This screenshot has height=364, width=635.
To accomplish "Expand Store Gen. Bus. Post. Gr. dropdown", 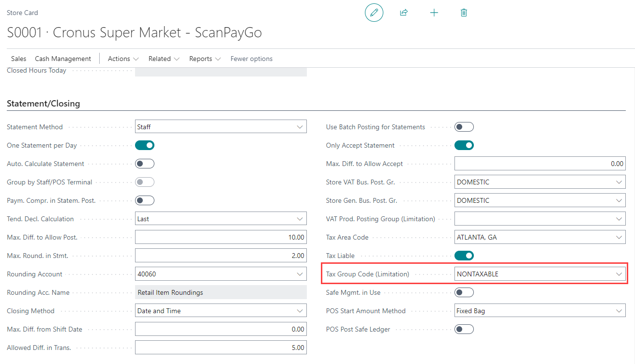I will (x=619, y=200).
